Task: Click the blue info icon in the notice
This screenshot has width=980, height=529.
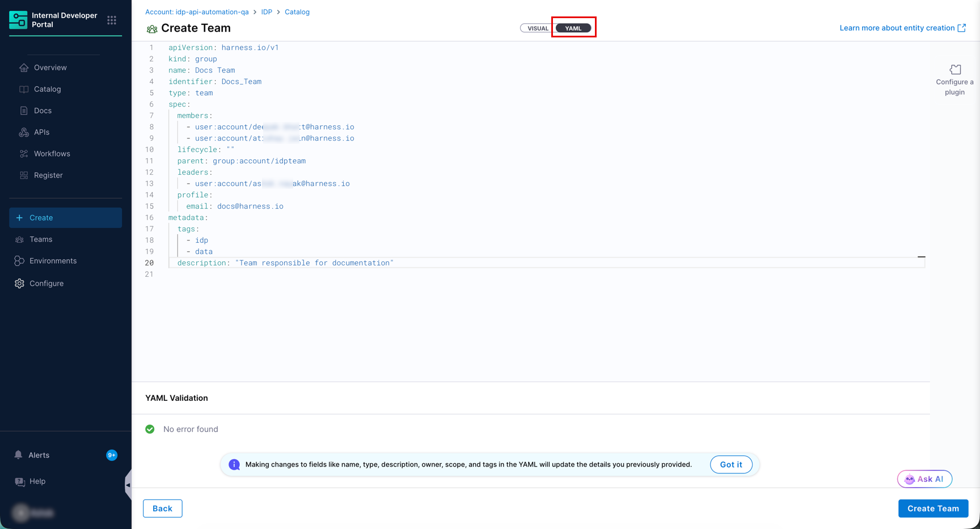Action: click(234, 464)
